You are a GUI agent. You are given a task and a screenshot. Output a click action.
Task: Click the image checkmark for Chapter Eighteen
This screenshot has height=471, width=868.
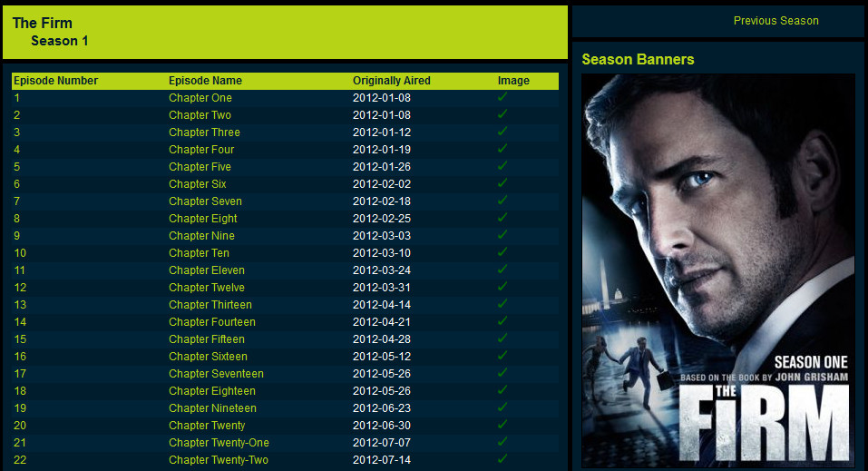click(502, 389)
